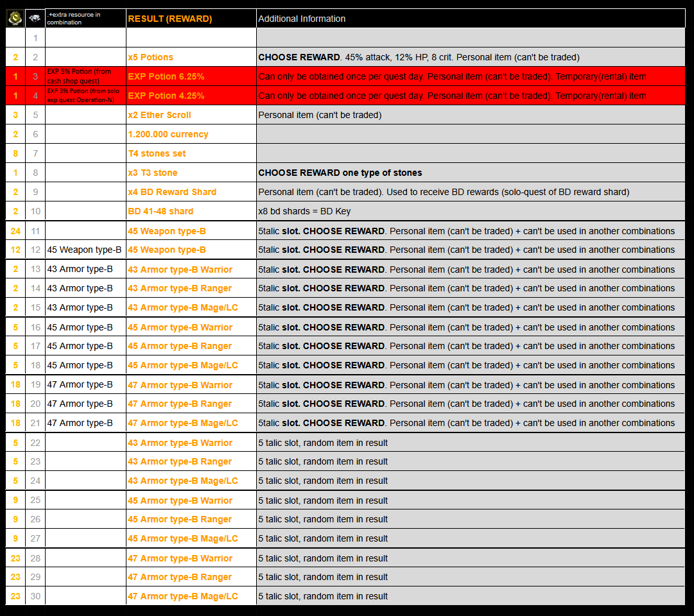The image size is (694, 616).
Task: Click the 'x3 T3 stone' reward
Action: tap(153, 173)
